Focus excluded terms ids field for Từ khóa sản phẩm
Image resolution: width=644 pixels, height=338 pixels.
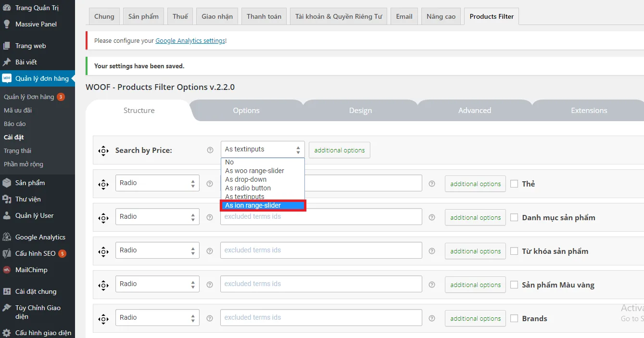(x=321, y=250)
